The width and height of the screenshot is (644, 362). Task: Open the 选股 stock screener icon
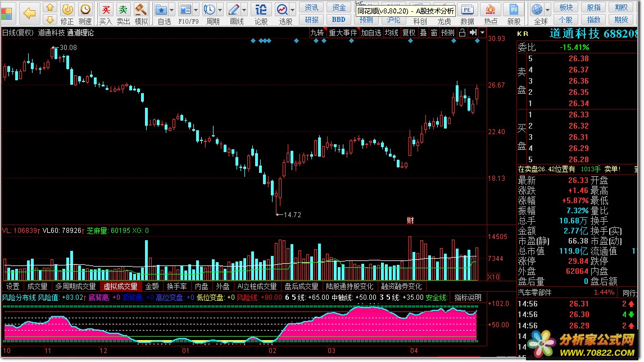[x=282, y=9]
